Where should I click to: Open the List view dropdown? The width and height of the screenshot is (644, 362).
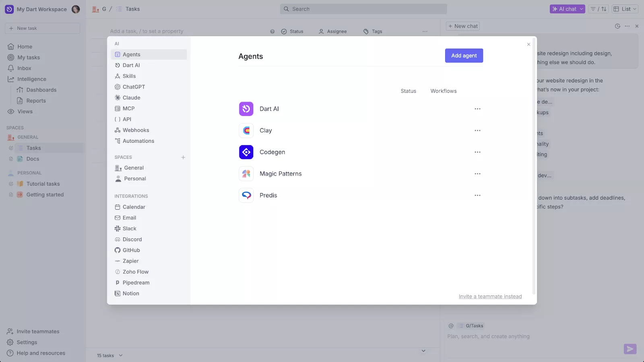[x=625, y=9]
